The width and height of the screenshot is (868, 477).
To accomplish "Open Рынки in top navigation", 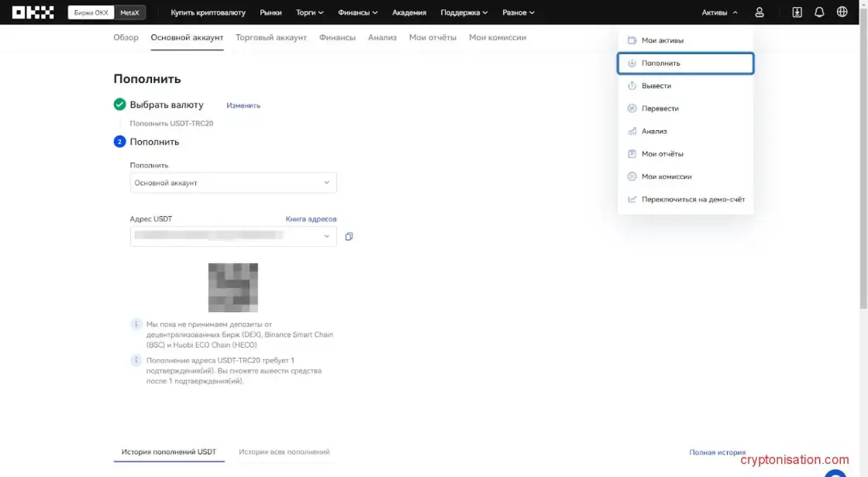I will coord(270,12).
